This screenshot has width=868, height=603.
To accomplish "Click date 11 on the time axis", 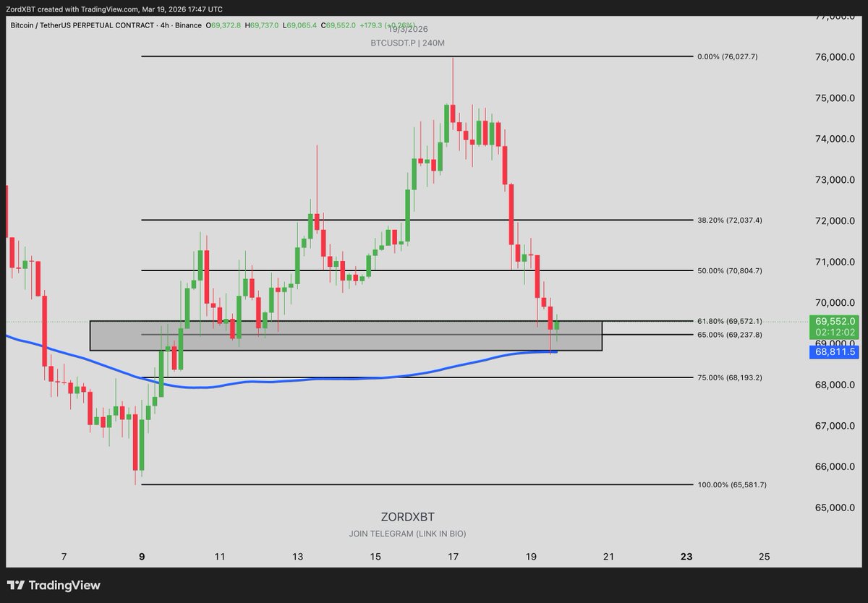I will pos(220,556).
